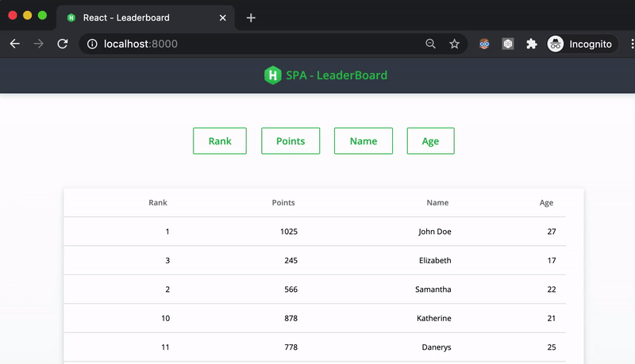This screenshot has height=364, width=635.
Task: Click the back navigation arrow
Action: (14, 44)
